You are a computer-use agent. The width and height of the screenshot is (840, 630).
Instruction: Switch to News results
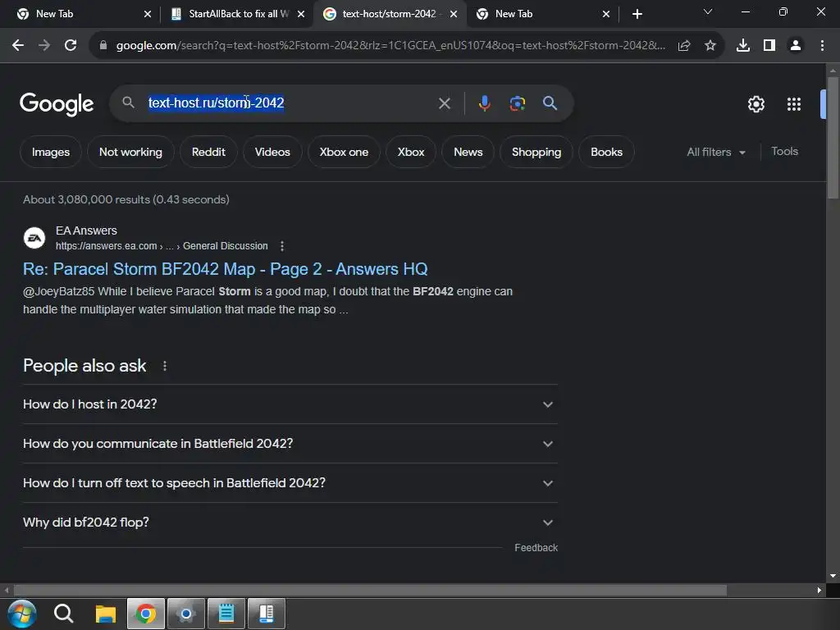click(468, 152)
